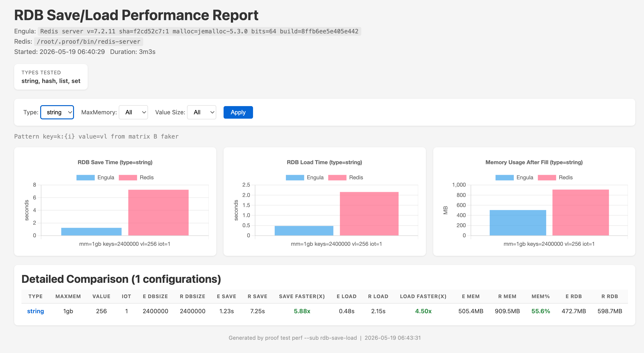The image size is (644, 353).
Task: Click the Pattern key=k:{i} description line
Action: pyautogui.click(x=96, y=136)
